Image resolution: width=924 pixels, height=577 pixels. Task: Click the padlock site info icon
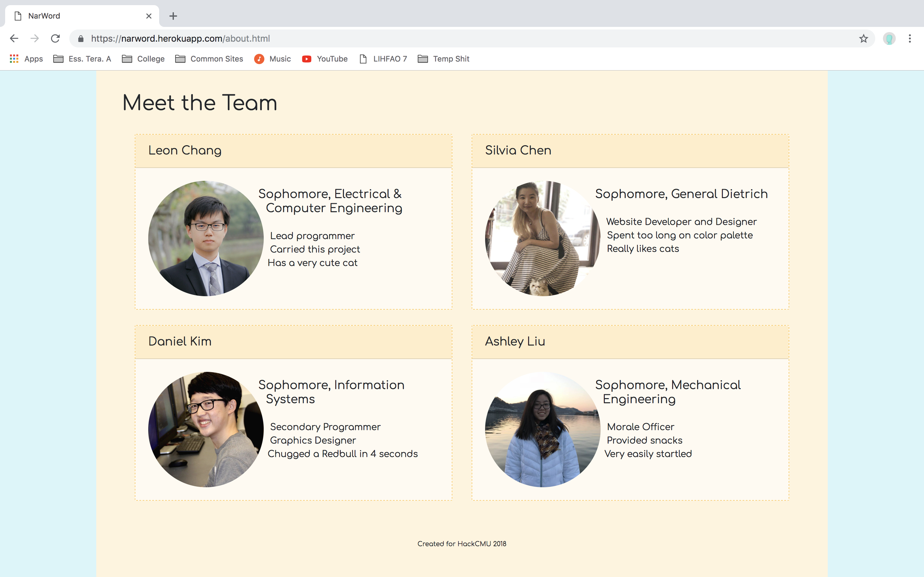(x=81, y=38)
